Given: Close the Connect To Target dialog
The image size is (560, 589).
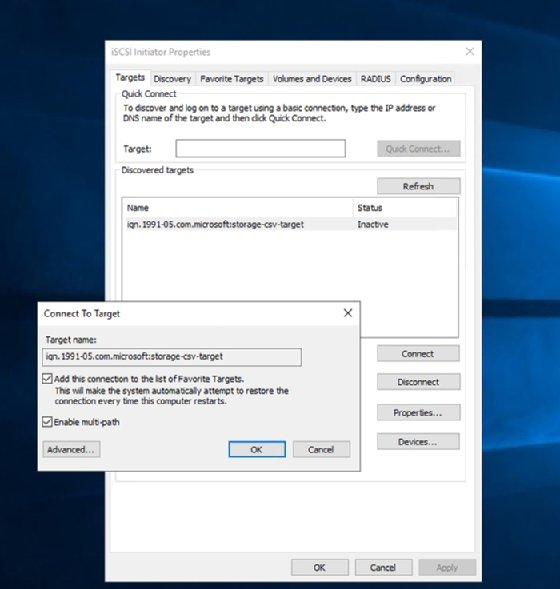Looking at the screenshot, I should tap(348, 313).
